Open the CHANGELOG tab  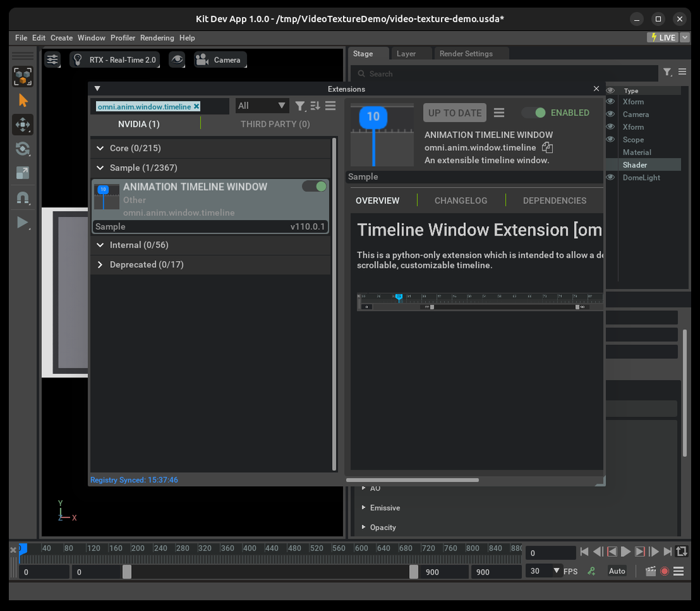(461, 200)
